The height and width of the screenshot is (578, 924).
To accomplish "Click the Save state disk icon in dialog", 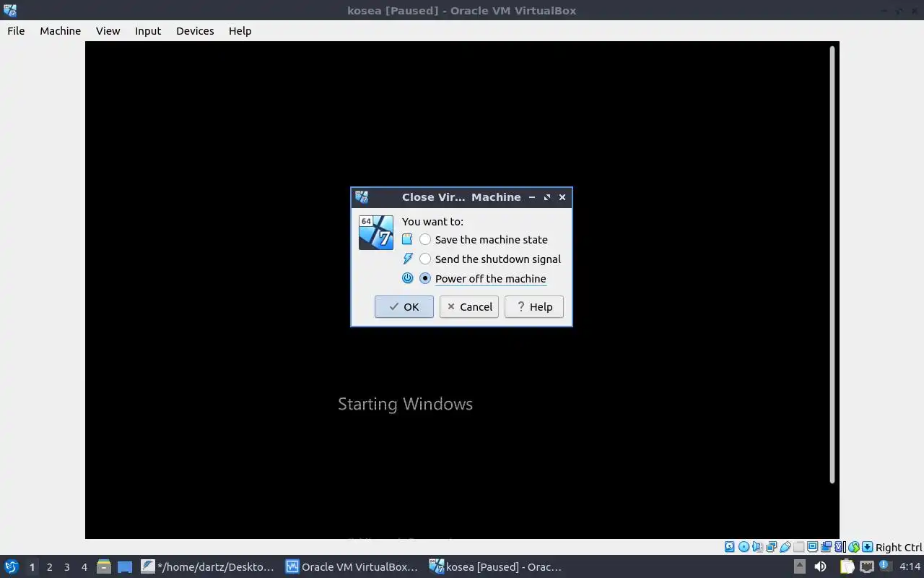I will coord(407,239).
